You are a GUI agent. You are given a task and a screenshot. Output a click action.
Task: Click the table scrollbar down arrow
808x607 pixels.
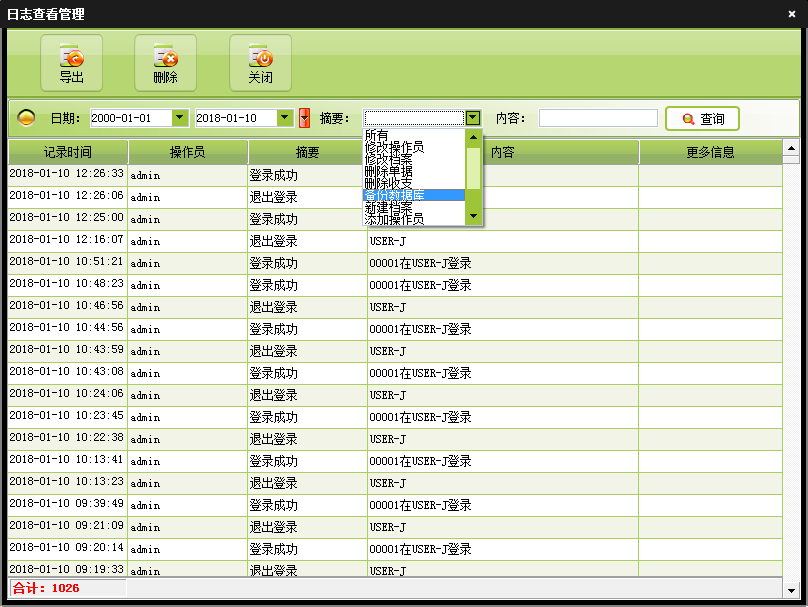point(790,589)
